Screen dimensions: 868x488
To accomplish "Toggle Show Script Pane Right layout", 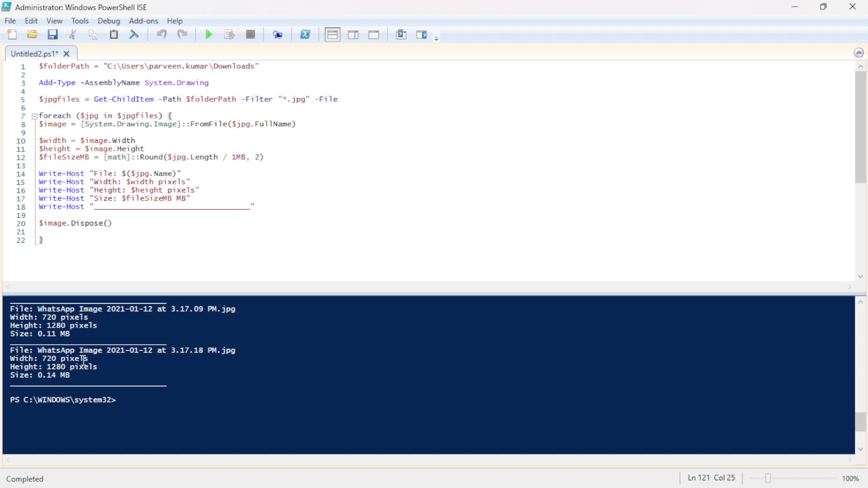I will (353, 34).
